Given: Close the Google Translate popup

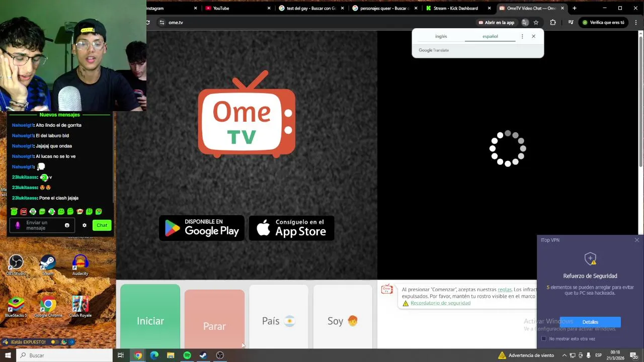Looking at the screenshot, I should coord(534,36).
